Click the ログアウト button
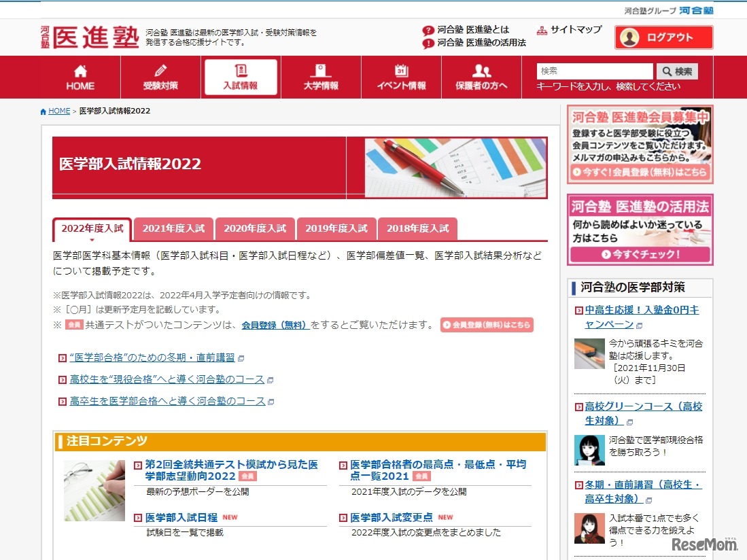Screen dimensions: 747x560 click(663, 37)
